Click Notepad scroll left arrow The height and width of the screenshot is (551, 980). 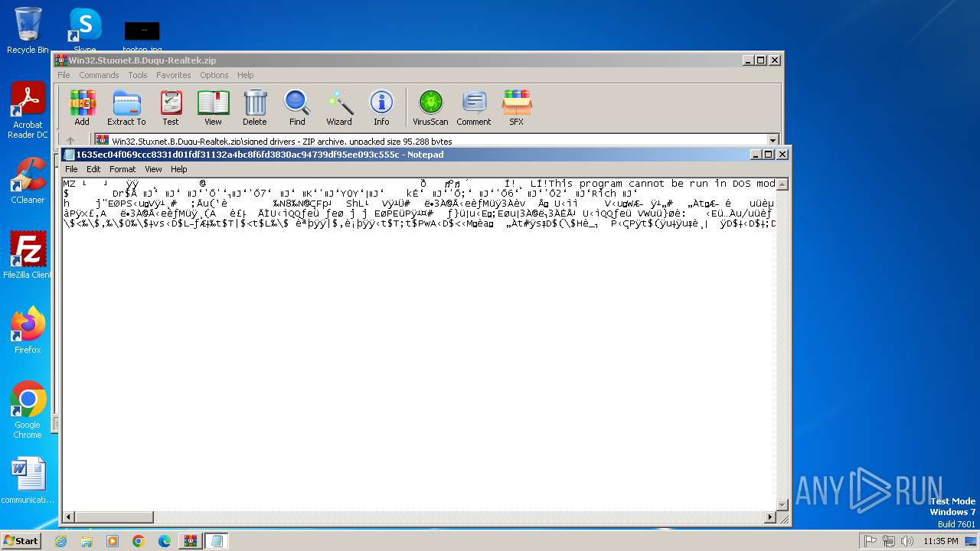point(68,517)
